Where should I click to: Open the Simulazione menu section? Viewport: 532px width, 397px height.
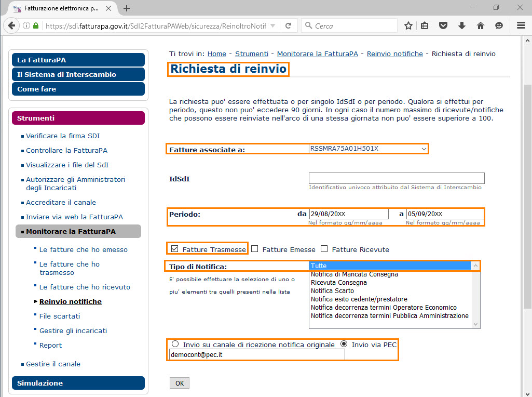click(x=78, y=383)
